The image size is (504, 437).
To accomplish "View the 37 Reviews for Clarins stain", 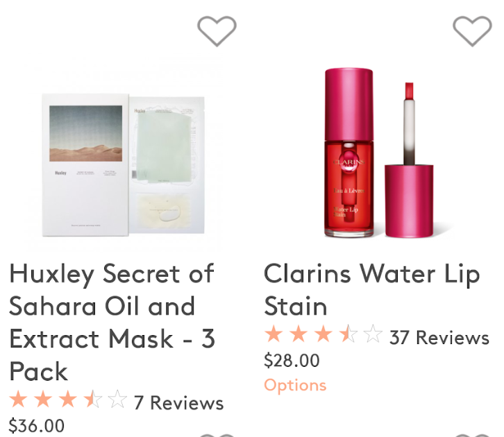I will (x=439, y=338).
